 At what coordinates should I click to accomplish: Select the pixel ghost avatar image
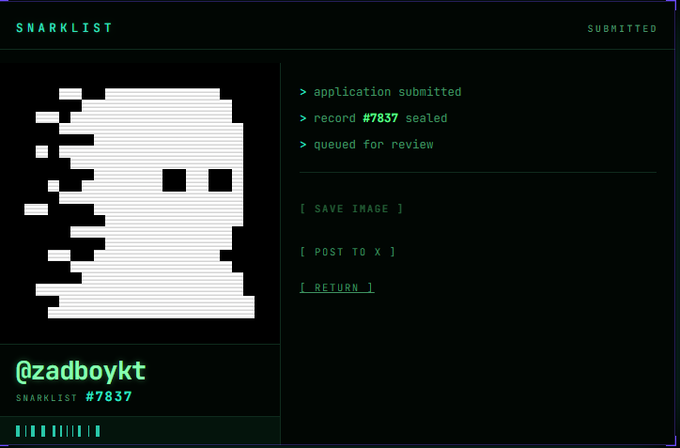(140, 203)
